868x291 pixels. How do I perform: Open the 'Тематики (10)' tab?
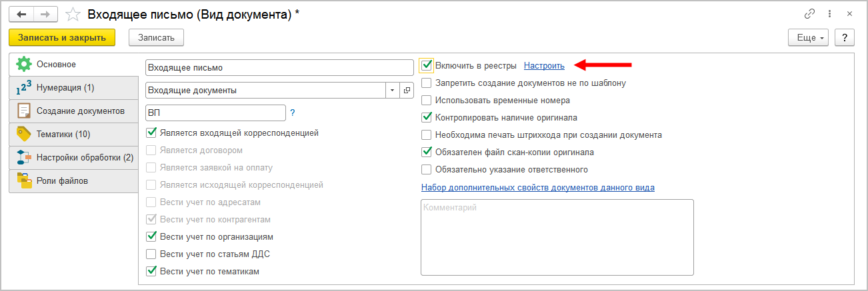(63, 134)
